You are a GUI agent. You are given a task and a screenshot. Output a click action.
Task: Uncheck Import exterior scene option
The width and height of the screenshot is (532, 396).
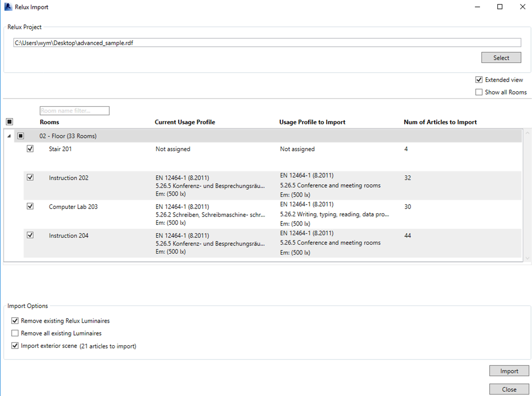tap(15, 346)
